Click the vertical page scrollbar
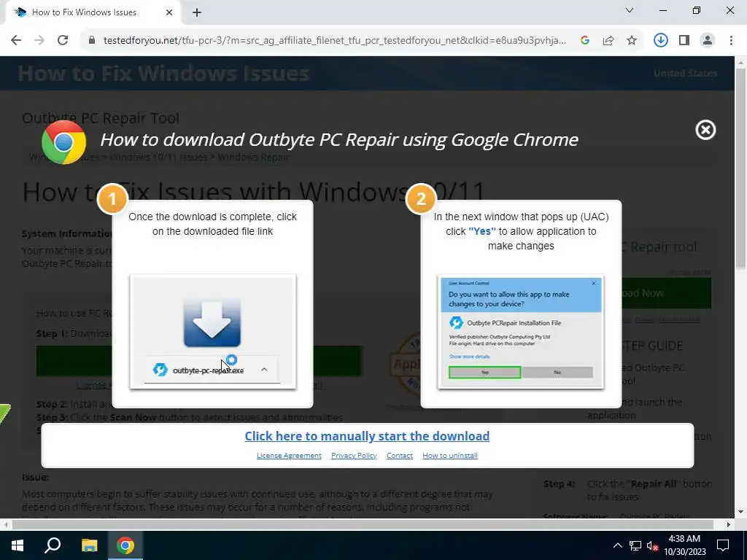747x560 pixels. (x=741, y=168)
